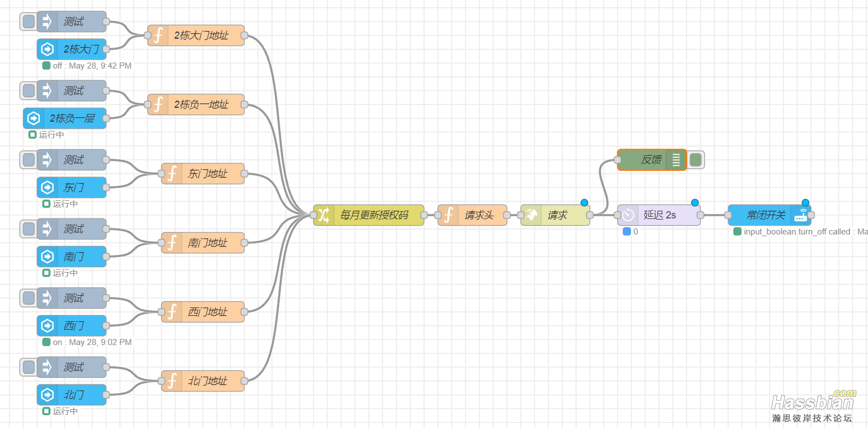The width and height of the screenshot is (868, 428).
Task: Trigger the inject button feeding 南门地址
Action: pos(29,229)
